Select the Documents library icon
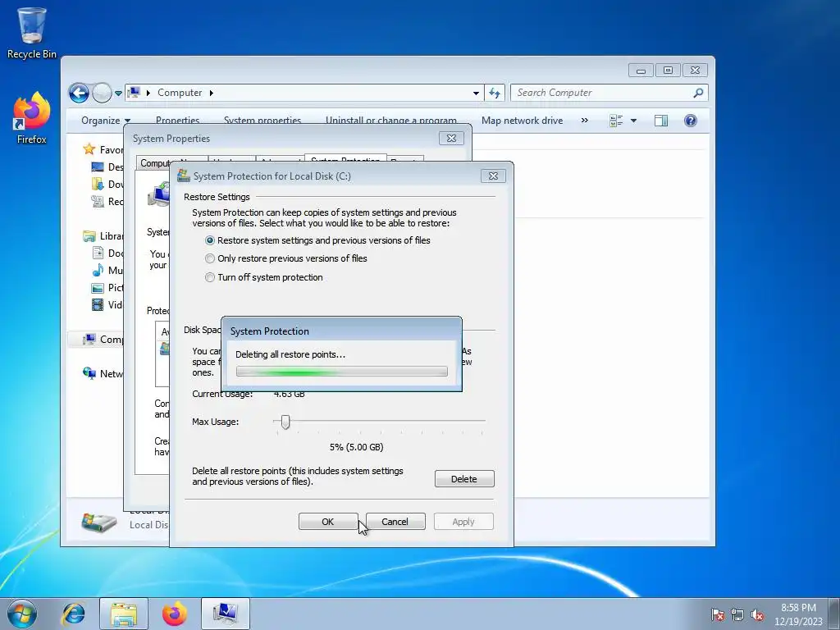840x630 pixels. (98, 253)
